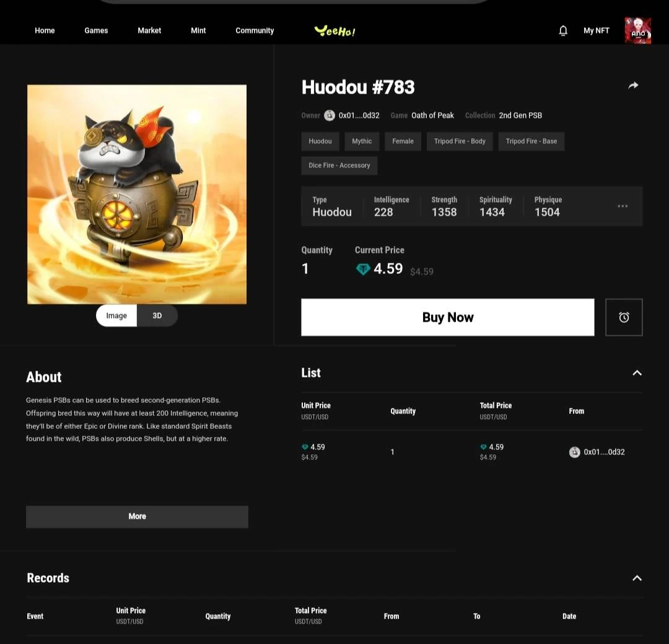Click the Tether gem icon beside 4.59
This screenshot has width=669, height=644.
click(x=363, y=269)
